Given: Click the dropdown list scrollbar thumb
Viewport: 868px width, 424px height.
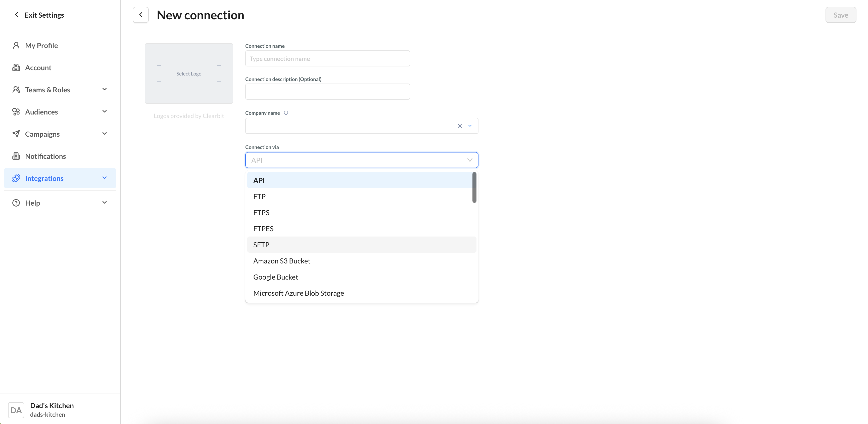Looking at the screenshot, I should tap(474, 187).
